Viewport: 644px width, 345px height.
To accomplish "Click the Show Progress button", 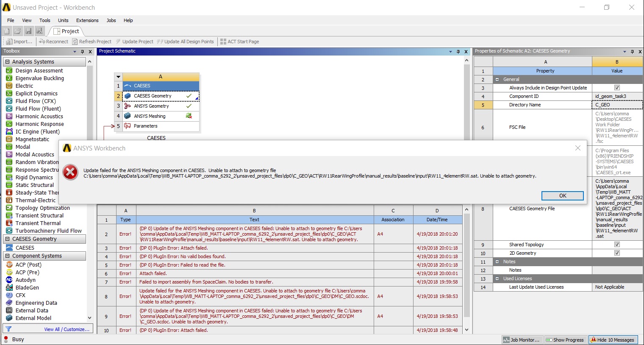I will pos(565,340).
